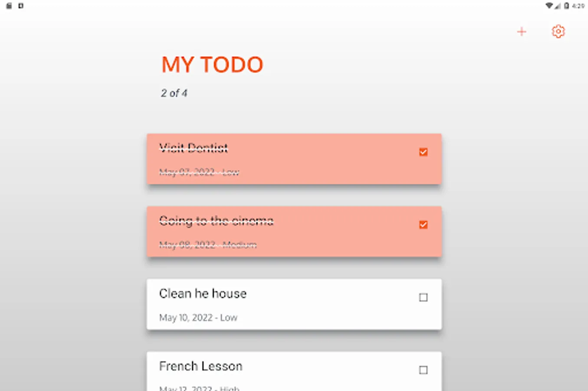Click the cellular signal icon
This screenshot has height=391, width=588.
[x=558, y=6]
